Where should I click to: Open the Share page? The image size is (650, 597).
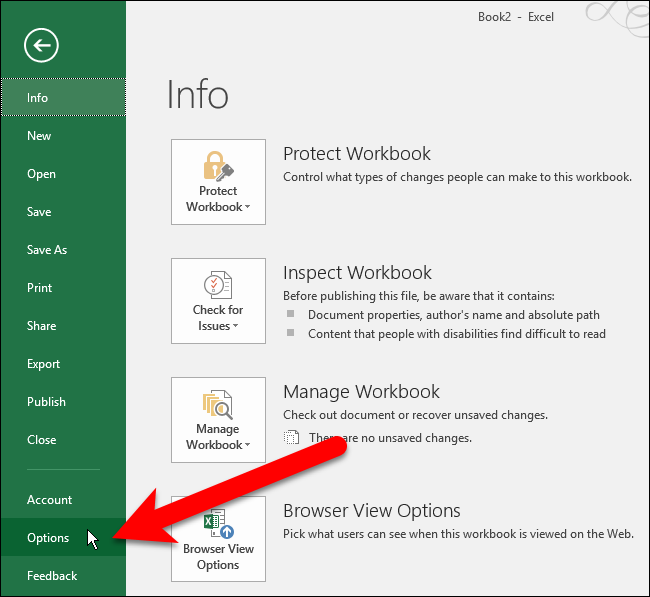click(63, 326)
